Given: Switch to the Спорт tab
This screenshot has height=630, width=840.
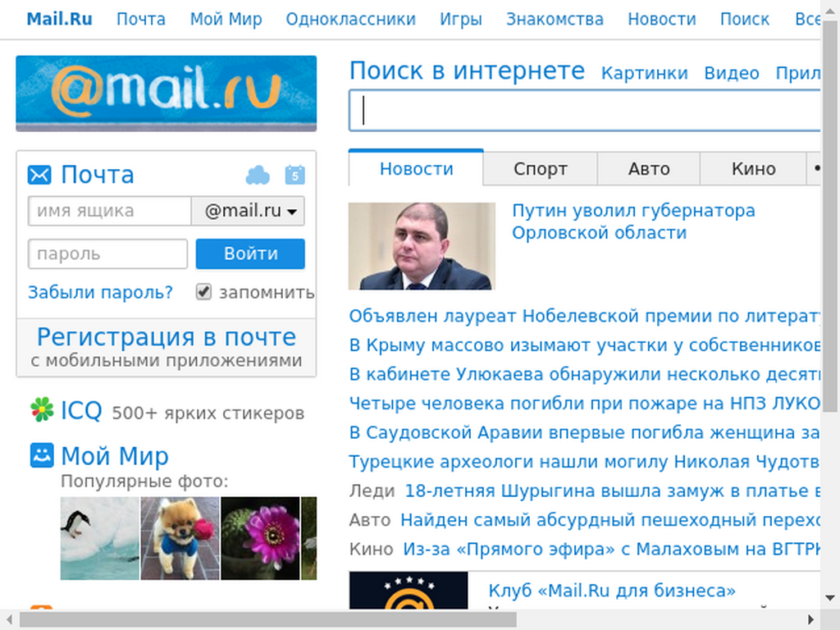Looking at the screenshot, I should (x=540, y=169).
